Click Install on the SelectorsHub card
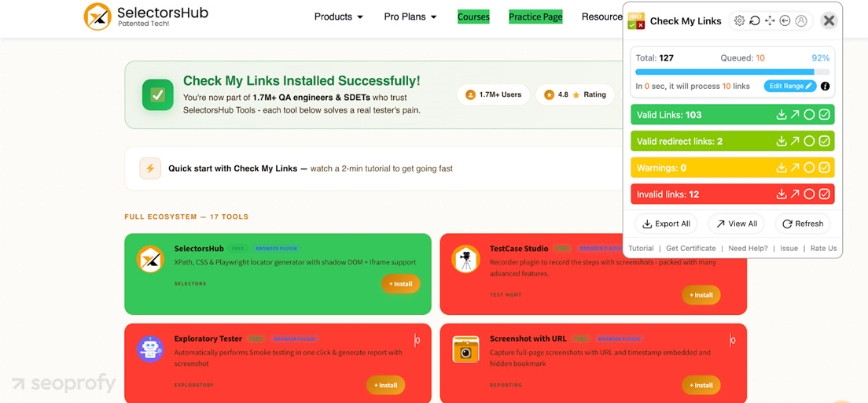 point(401,283)
